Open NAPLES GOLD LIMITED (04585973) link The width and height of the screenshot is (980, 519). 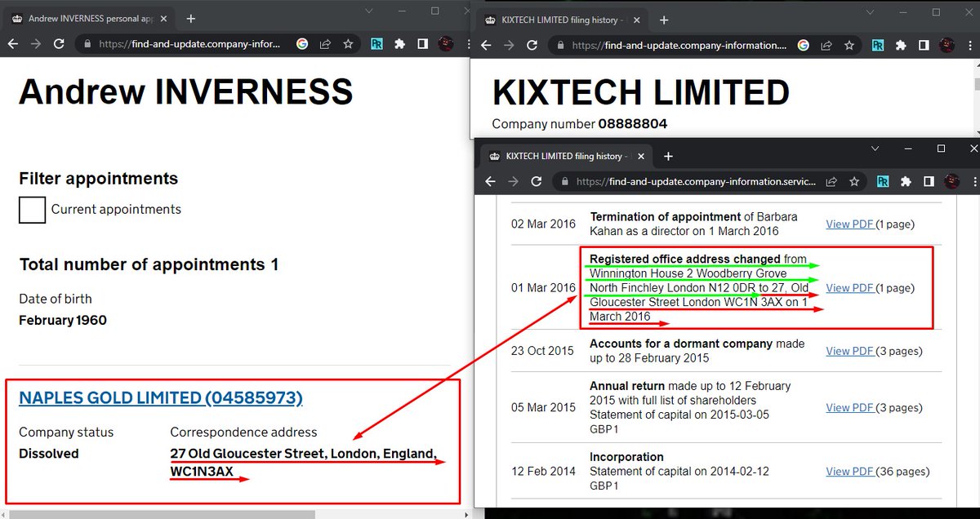(x=161, y=398)
